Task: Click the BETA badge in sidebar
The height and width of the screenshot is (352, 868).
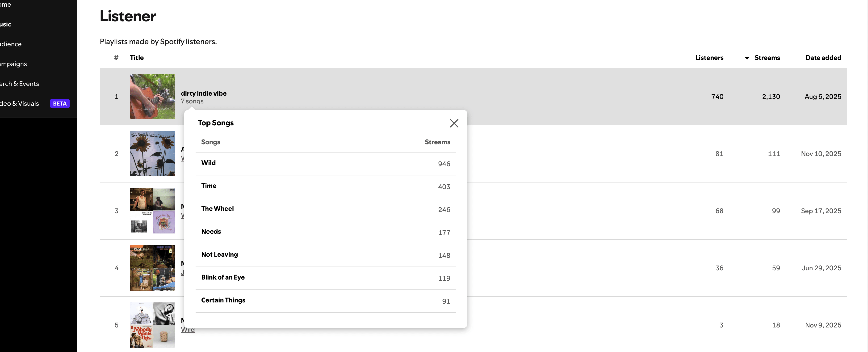Action: 60,103
